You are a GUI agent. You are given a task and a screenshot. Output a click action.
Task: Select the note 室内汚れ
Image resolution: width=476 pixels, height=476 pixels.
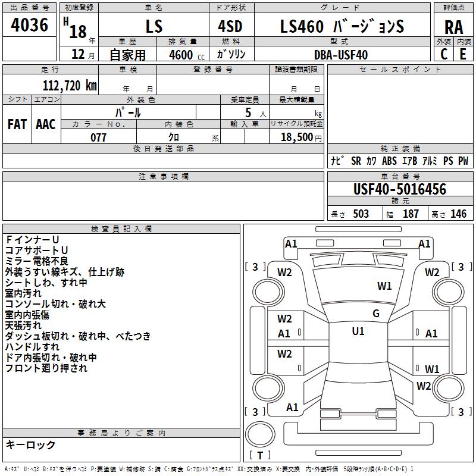(23, 293)
